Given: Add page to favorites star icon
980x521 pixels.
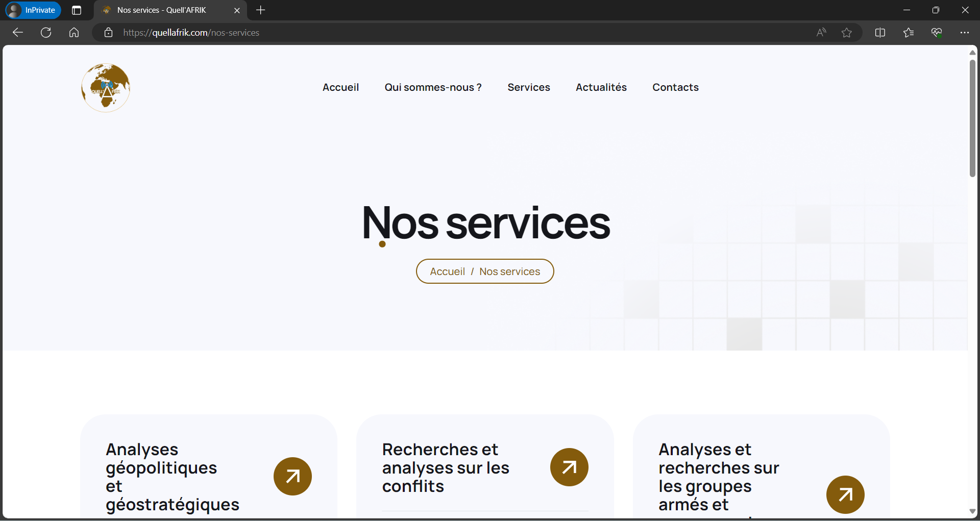Looking at the screenshot, I should 847,33.
